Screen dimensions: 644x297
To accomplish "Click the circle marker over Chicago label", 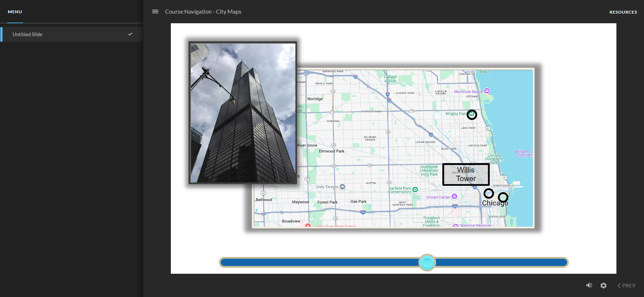I will coord(503,197).
